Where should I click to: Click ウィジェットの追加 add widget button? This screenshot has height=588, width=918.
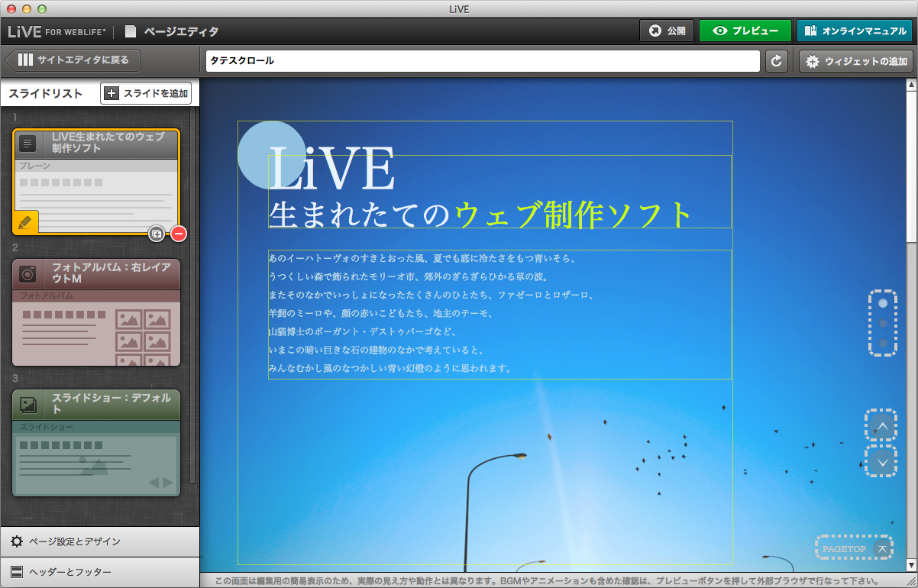[855, 61]
